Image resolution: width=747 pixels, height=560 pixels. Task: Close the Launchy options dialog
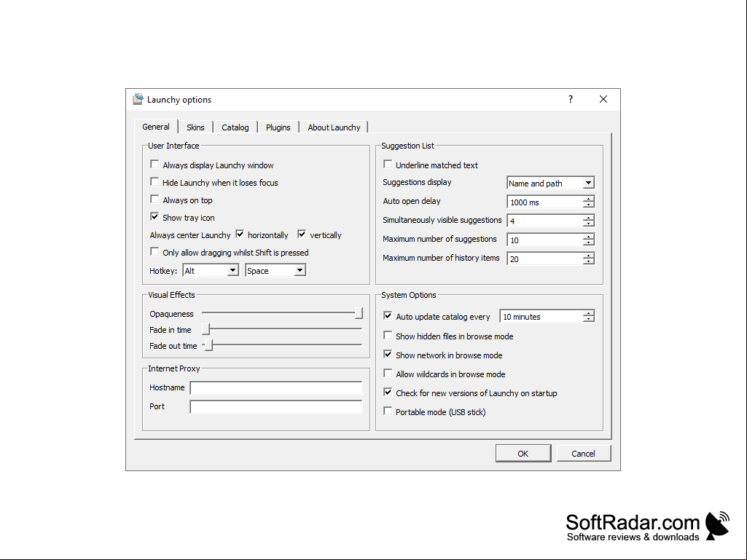tap(603, 99)
